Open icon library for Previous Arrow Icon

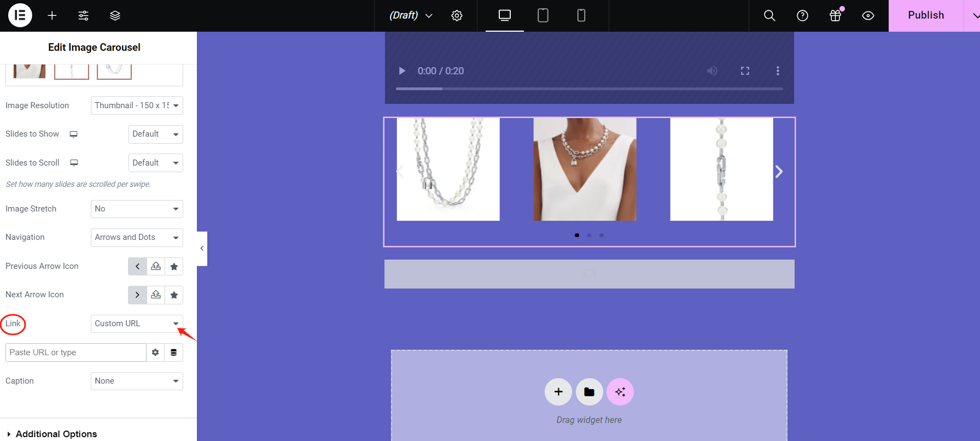click(174, 266)
